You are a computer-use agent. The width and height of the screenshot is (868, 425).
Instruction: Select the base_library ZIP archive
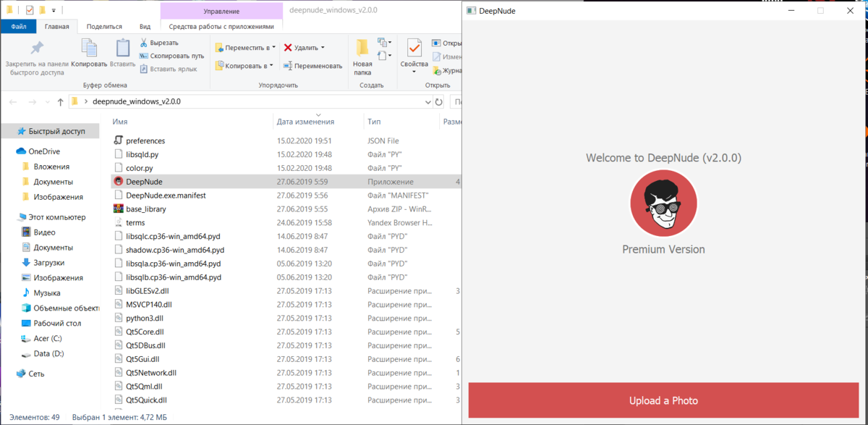pos(145,209)
